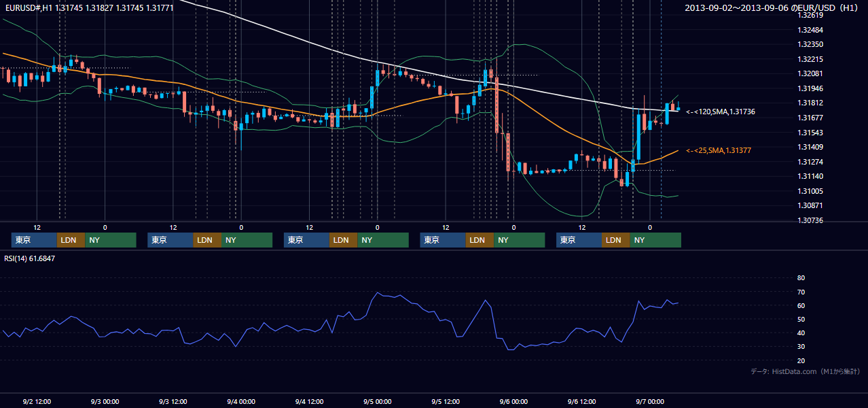The height and width of the screenshot is (408, 868).
Task: Select the 25 SMA value label 1.31377
Action: tap(719, 150)
